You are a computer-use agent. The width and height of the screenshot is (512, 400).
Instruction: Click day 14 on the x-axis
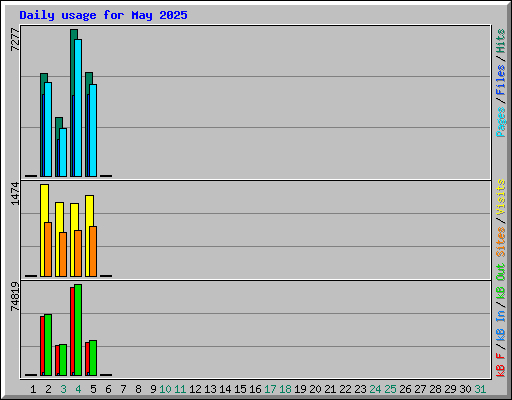click(x=225, y=389)
